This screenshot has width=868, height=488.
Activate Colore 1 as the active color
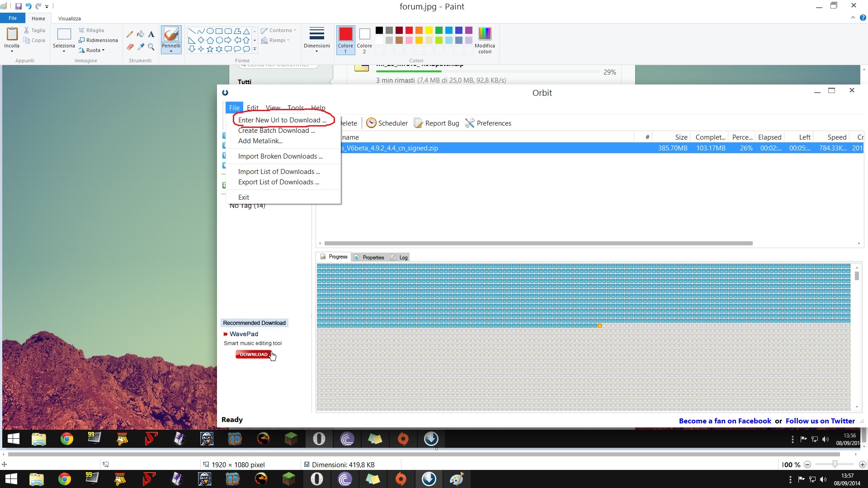click(345, 40)
